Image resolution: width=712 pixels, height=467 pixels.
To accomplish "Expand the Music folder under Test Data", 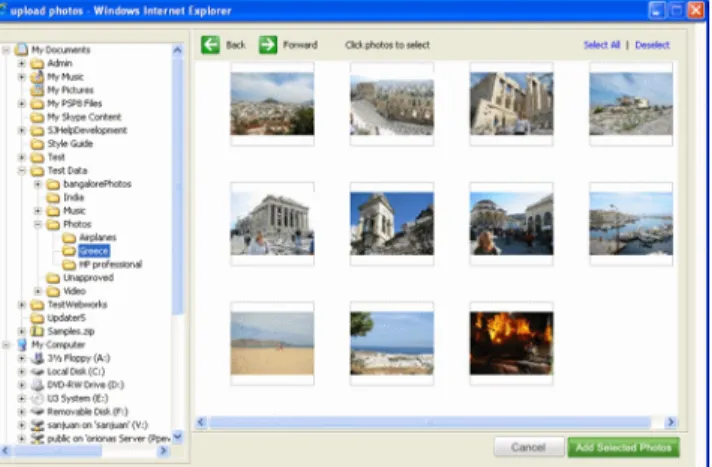I will [x=38, y=211].
